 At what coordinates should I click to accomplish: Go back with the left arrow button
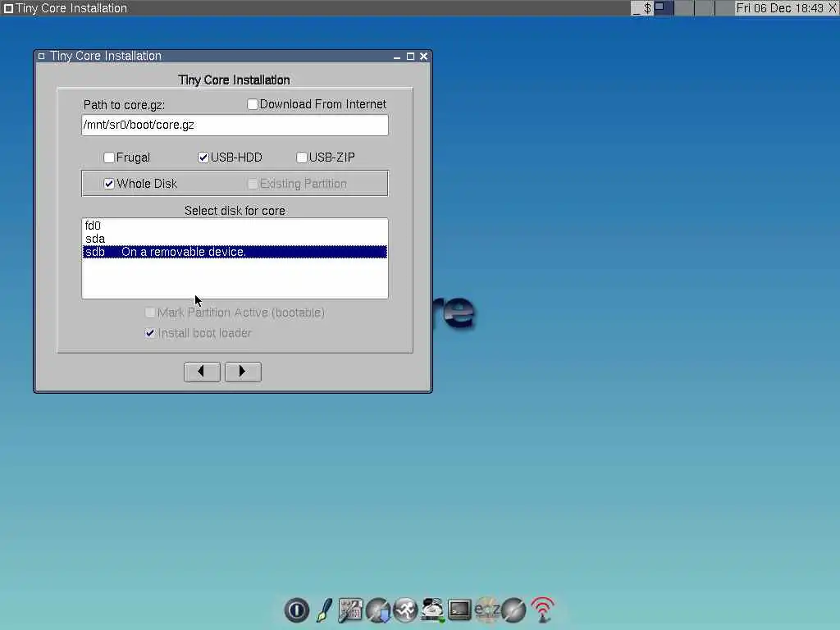click(x=202, y=372)
